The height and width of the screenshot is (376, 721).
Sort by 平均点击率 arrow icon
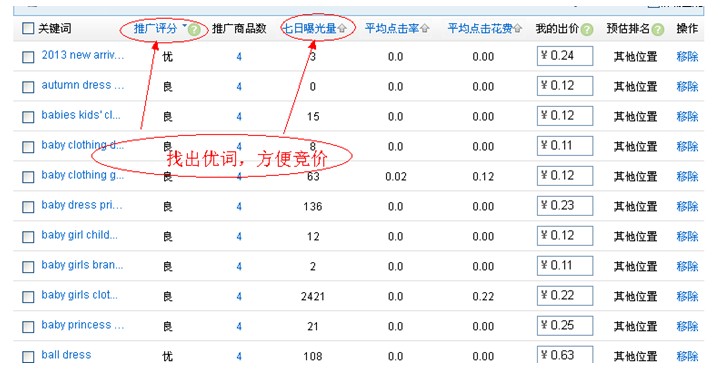click(x=424, y=28)
